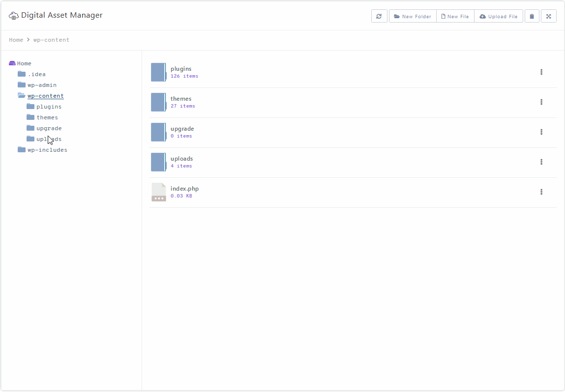Click the New Folder button
Image resolution: width=565 pixels, height=392 pixels.
pos(413,16)
